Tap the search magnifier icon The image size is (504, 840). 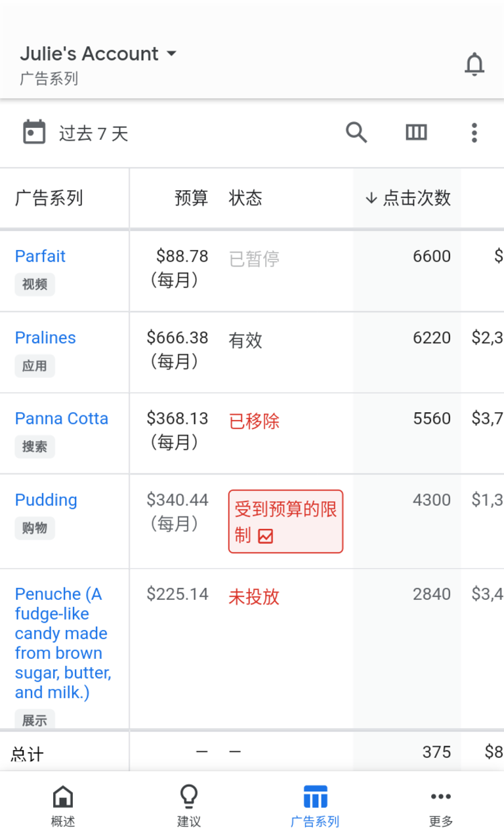tap(356, 133)
